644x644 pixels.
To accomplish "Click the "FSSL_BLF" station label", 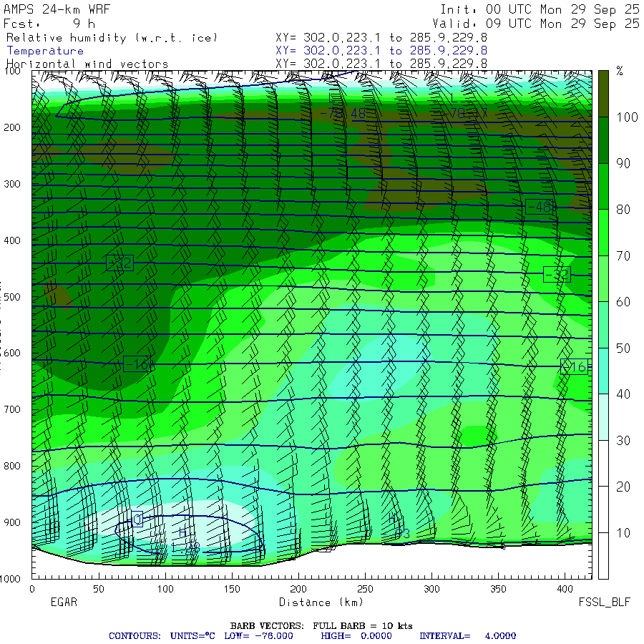I will click(604, 602).
